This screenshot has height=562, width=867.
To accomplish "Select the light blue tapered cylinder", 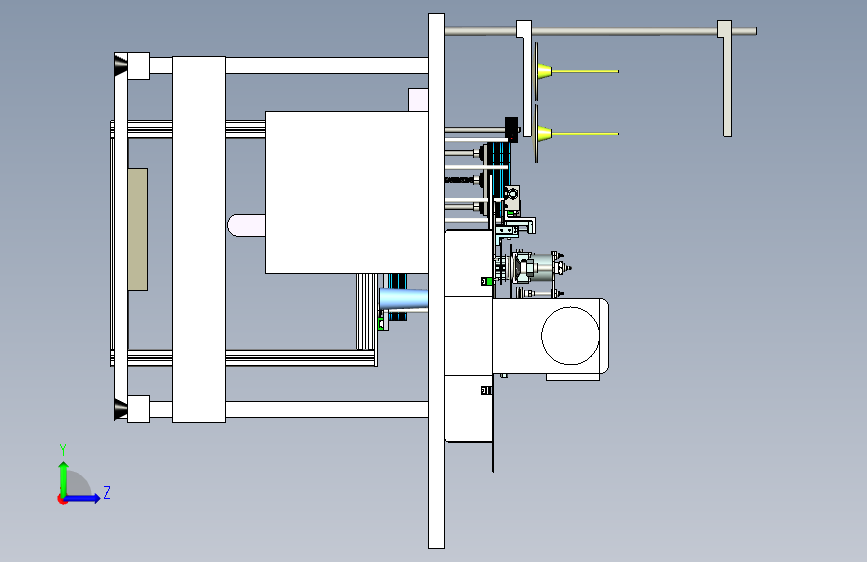I will [x=404, y=299].
